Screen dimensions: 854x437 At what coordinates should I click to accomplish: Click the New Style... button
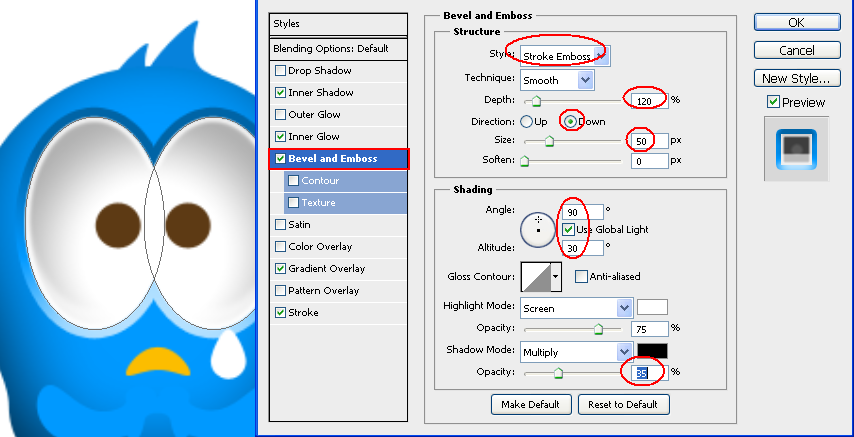(x=797, y=78)
